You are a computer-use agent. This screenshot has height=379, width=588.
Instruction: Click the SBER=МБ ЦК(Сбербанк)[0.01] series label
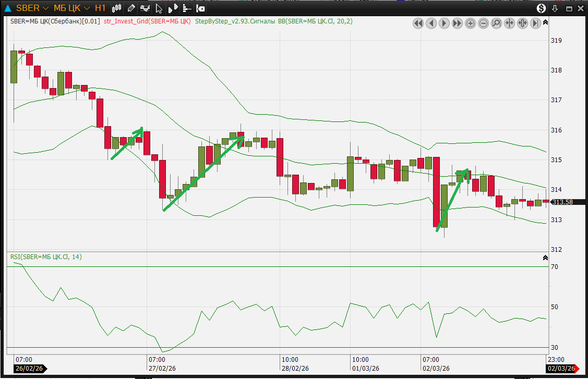click(55, 21)
